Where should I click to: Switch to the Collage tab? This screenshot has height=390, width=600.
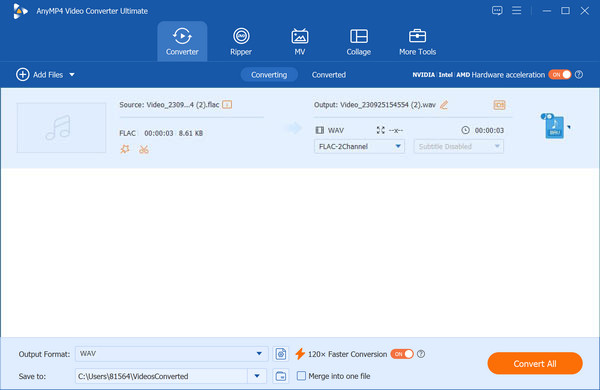click(x=359, y=41)
